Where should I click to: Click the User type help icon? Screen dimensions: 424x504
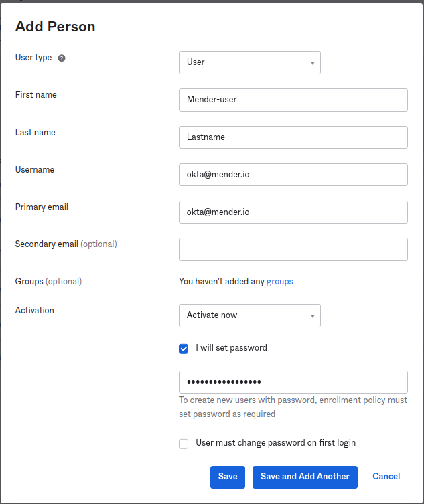62,58
